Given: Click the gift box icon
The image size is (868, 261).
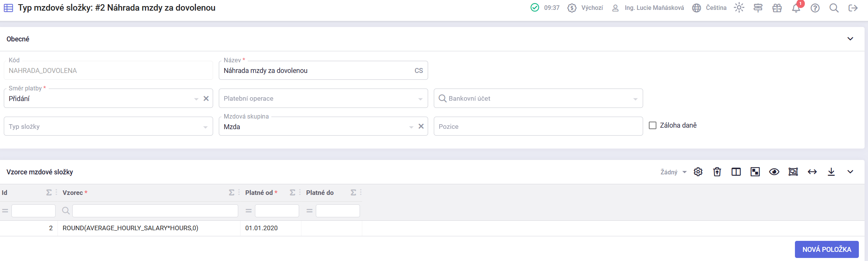Looking at the screenshot, I should click(777, 8).
